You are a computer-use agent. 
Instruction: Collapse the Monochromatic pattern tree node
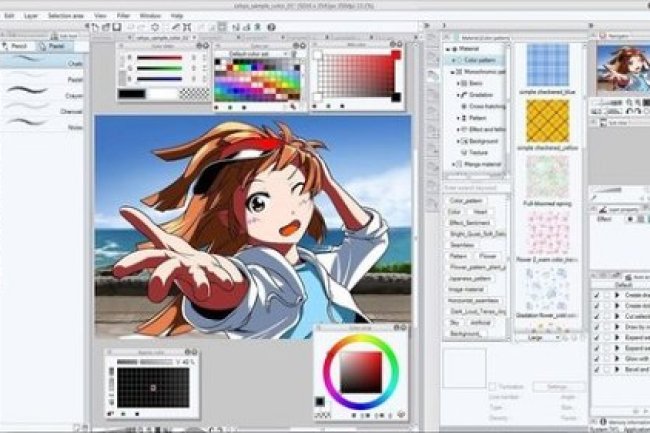pos(453,72)
